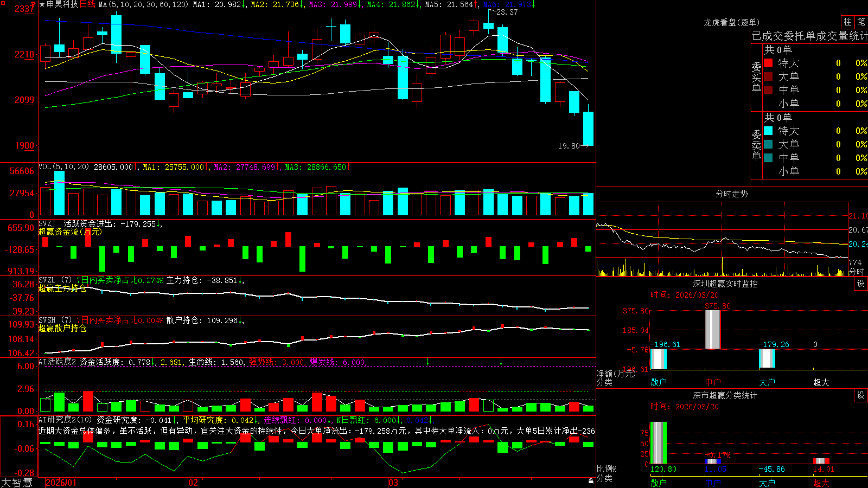Click the MA2: 21.736 value

click(x=277, y=4)
